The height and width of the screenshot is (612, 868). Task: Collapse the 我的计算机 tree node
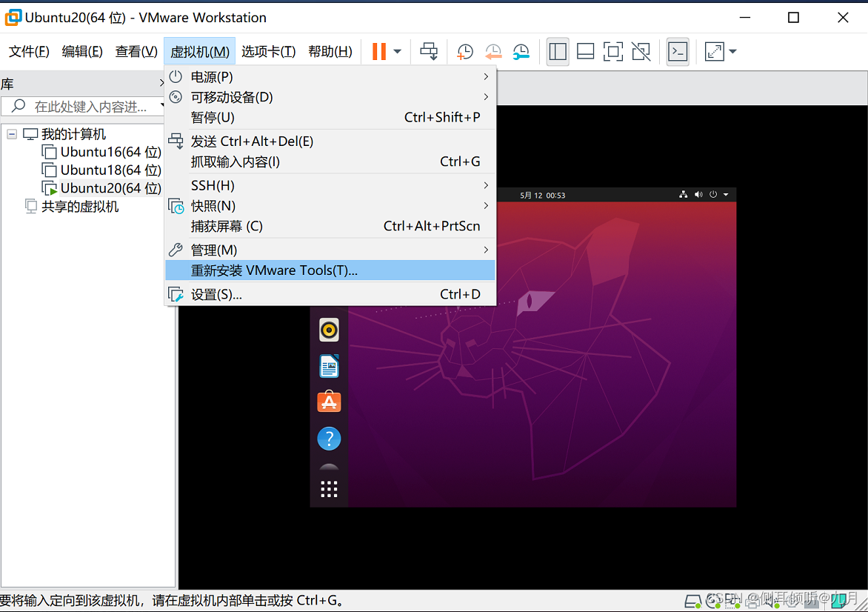pos(12,134)
